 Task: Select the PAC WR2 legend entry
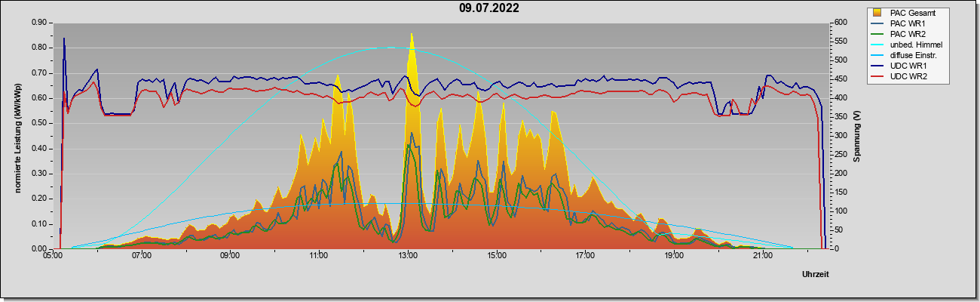pyautogui.click(x=907, y=34)
